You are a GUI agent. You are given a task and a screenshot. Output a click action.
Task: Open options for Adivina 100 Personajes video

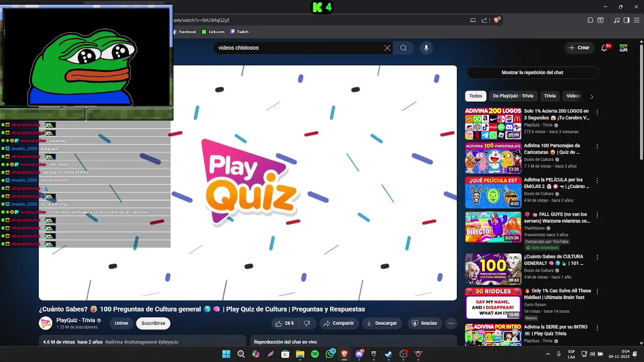point(597,146)
